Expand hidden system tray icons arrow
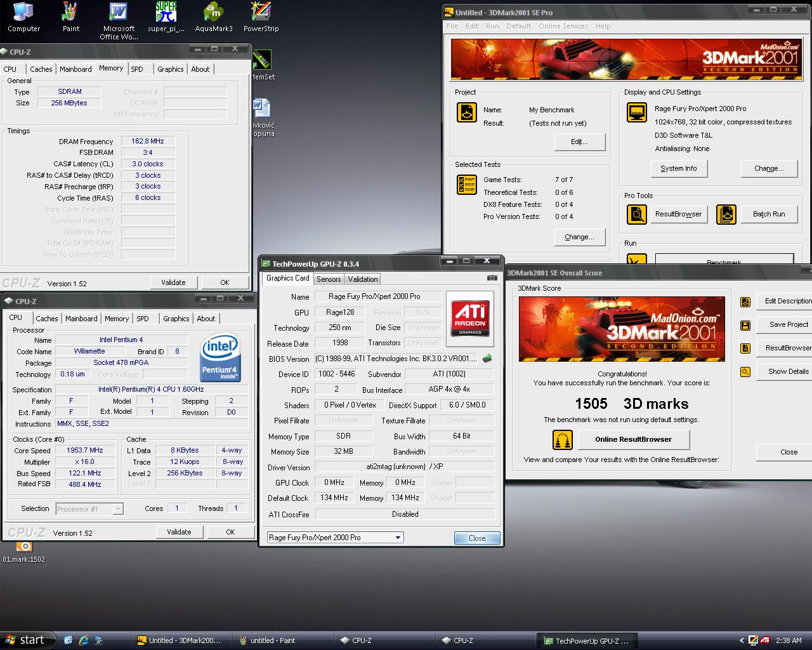Image resolution: width=812 pixels, height=650 pixels. coord(742,640)
